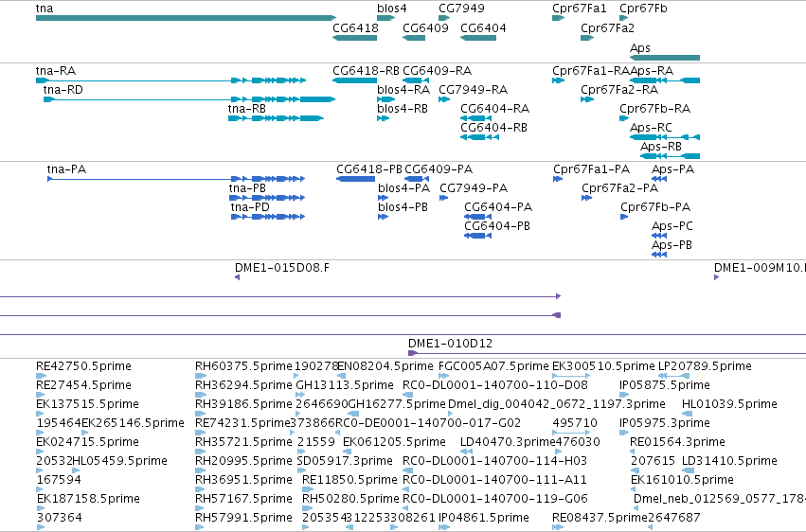Click the long tna gene bar
Screen dimensions: 806x532
186,18
